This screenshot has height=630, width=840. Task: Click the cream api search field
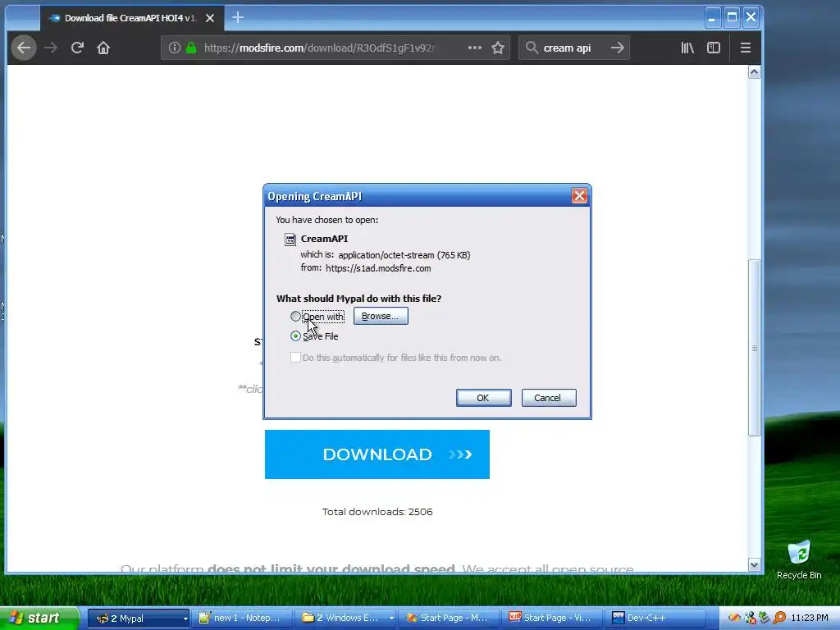573,48
